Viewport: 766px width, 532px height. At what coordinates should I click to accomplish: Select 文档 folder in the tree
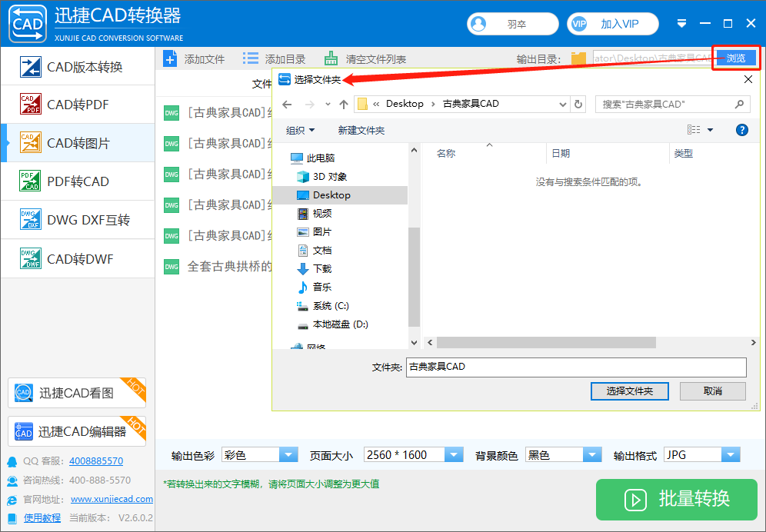point(322,251)
